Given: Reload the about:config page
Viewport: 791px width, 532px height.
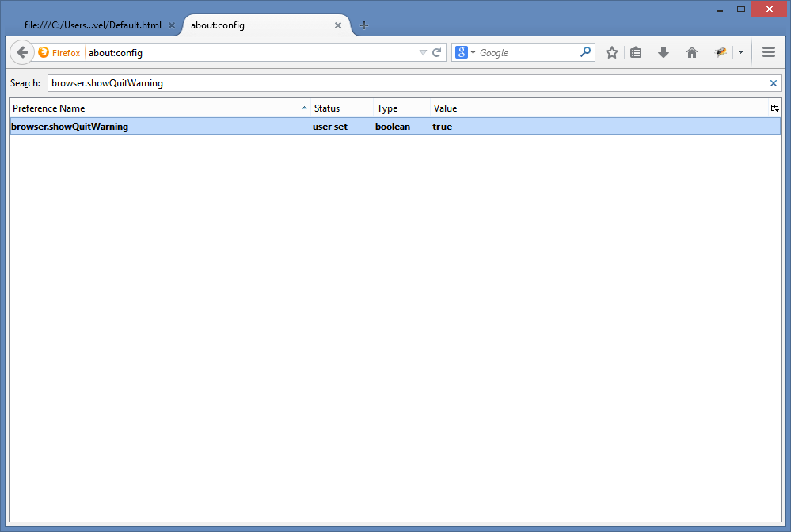Looking at the screenshot, I should [436, 52].
